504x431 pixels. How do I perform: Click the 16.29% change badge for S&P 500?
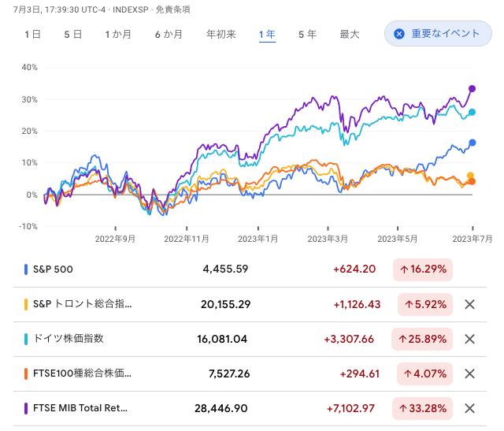coord(423,269)
